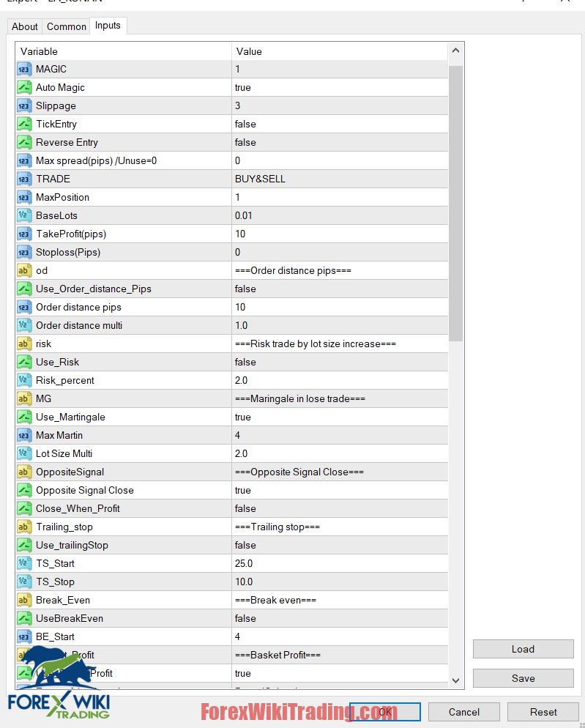Edit the TS_Stop value 10.0
Image resolution: width=585 pixels, height=728 pixels.
pos(340,582)
